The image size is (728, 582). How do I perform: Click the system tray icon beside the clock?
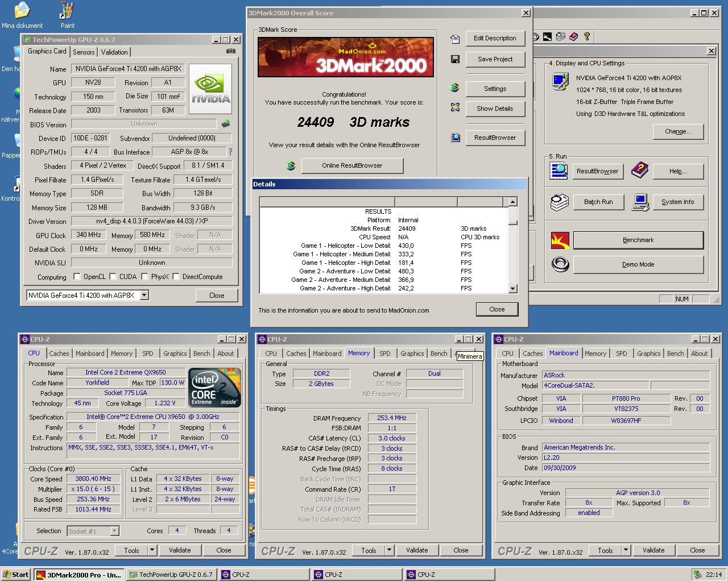pyautogui.click(x=697, y=575)
